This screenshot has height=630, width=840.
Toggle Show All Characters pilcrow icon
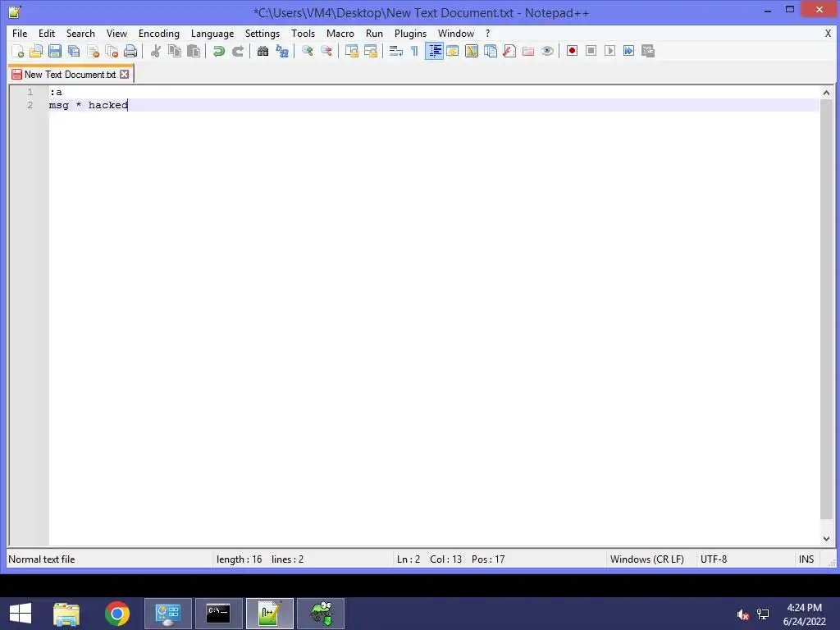pos(414,51)
